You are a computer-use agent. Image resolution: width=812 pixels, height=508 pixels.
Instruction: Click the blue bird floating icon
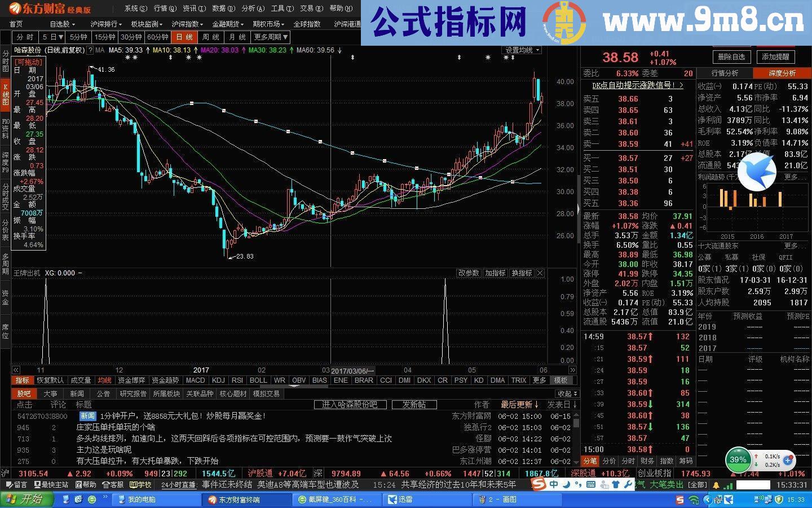point(757,172)
